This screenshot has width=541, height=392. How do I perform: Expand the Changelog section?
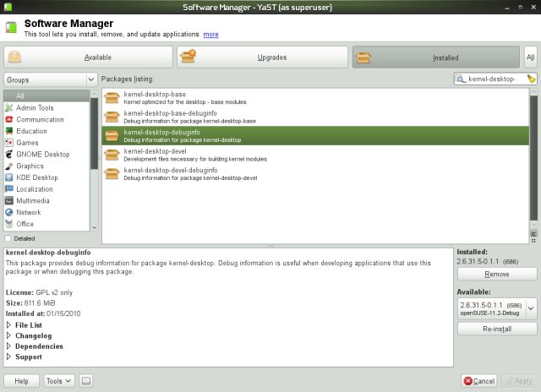click(x=9, y=335)
